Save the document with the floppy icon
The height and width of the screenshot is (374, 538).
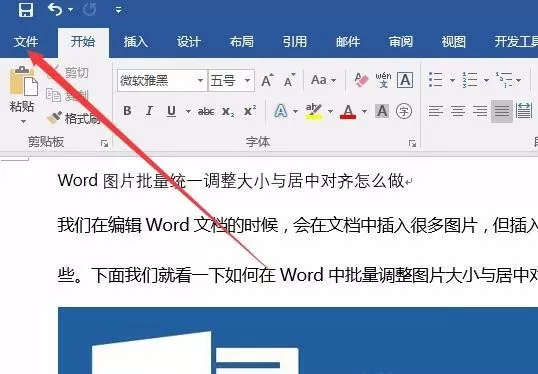[x=26, y=9]
